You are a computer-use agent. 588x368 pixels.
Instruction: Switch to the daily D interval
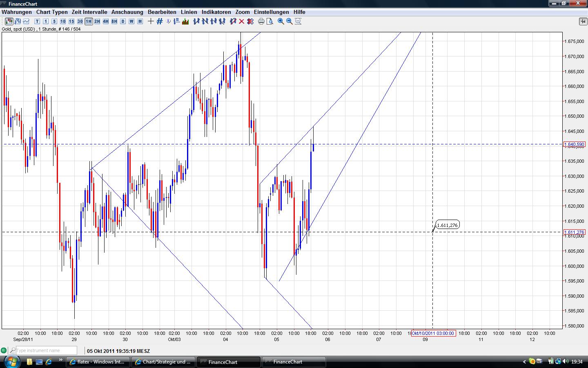point(123,21)
